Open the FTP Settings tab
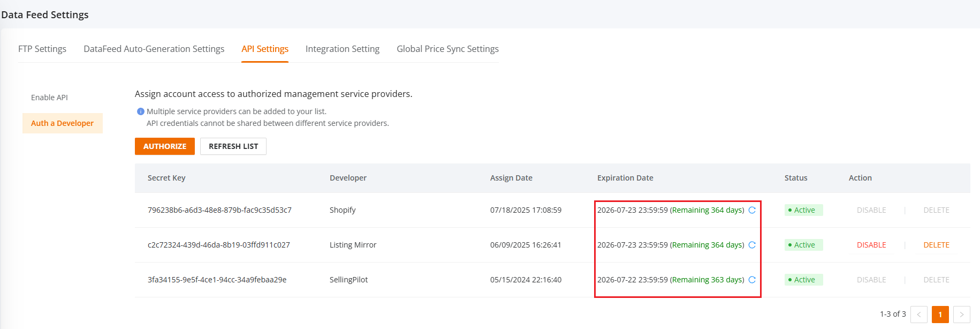 42,49
